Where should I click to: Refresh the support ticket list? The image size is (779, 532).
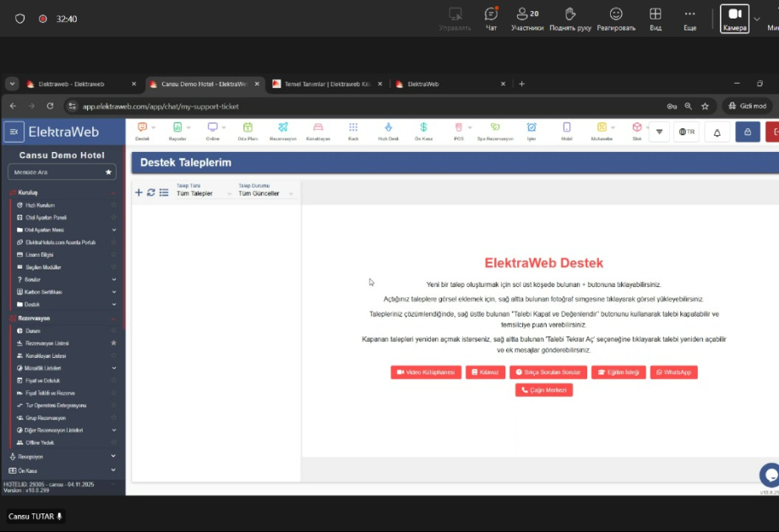coord(151,193)
